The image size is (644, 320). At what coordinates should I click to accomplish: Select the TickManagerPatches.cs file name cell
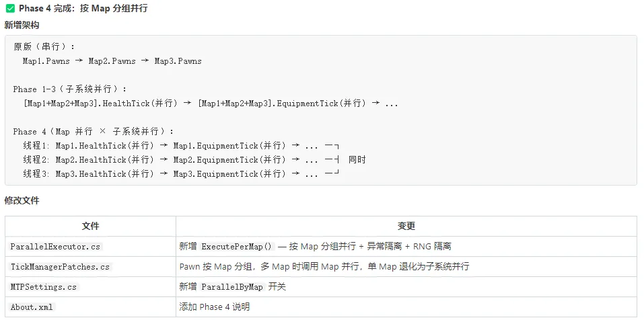tap(60, 267)
